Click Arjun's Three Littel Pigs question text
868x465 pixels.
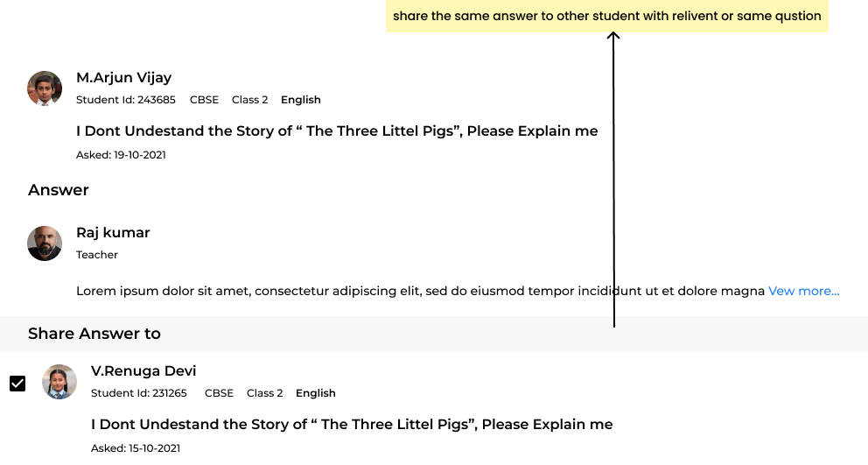coord(337,131)
